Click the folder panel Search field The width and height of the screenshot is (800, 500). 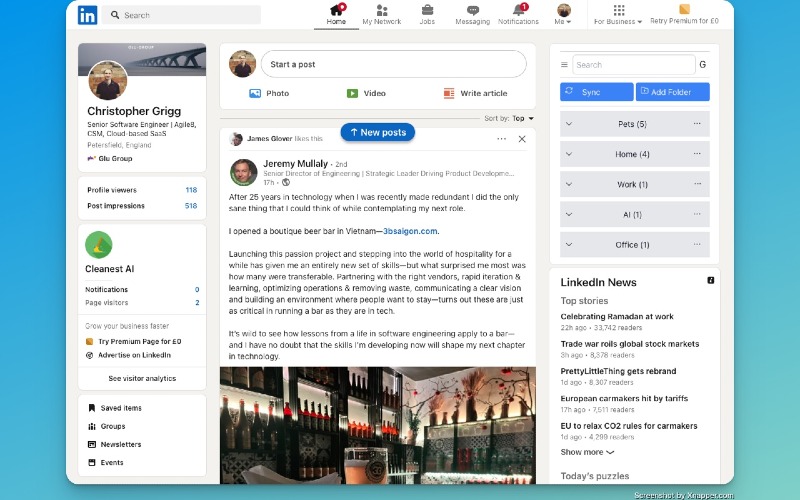click(634, 65)
